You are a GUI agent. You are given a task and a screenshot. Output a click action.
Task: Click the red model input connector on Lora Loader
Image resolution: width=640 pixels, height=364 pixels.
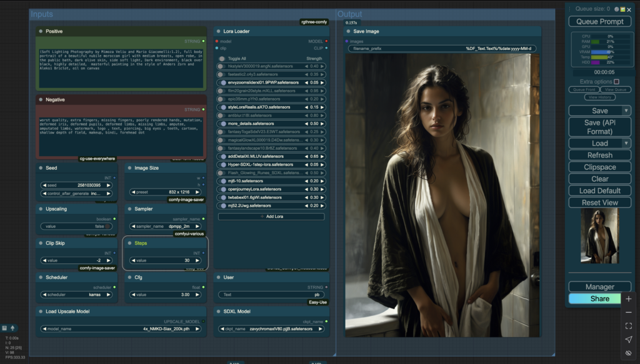(x=217, y=41)
